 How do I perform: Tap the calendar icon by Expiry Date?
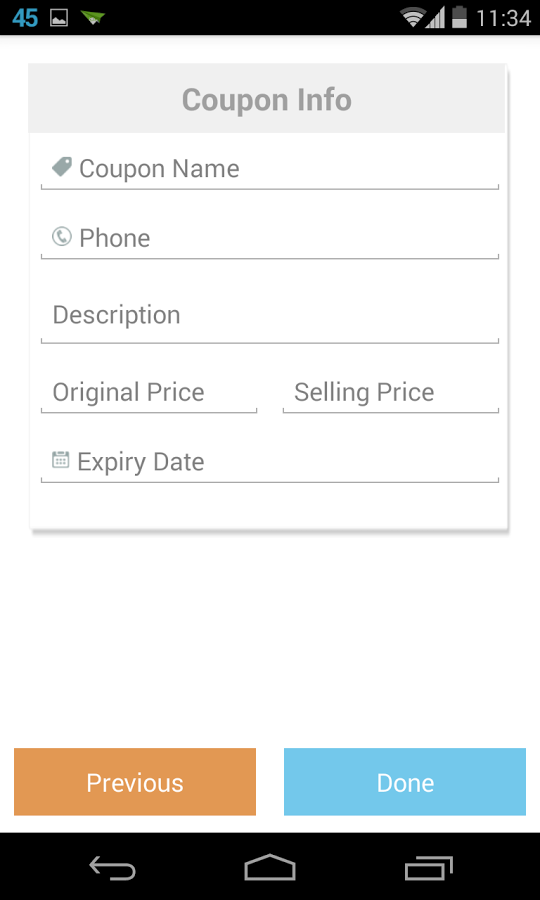pos(60,460)
